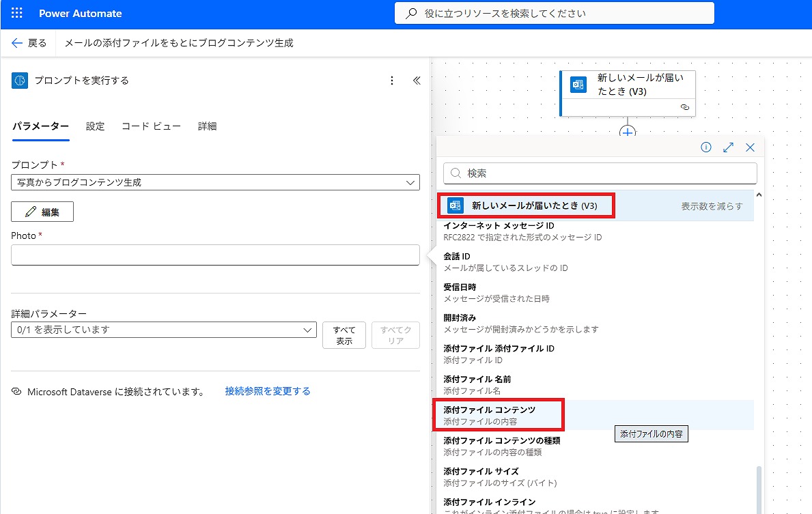Click the 編集 button
812x514 pixels.
42,212
